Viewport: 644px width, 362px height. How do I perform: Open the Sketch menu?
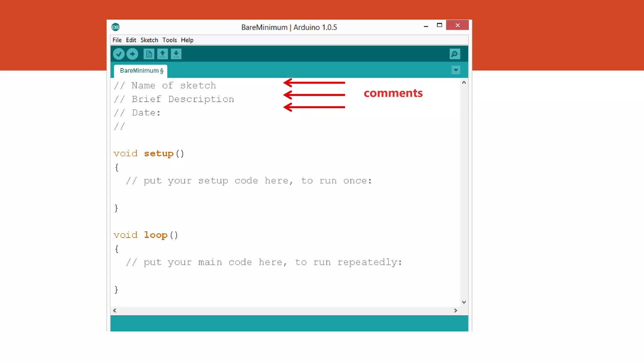tap(149, 40)
